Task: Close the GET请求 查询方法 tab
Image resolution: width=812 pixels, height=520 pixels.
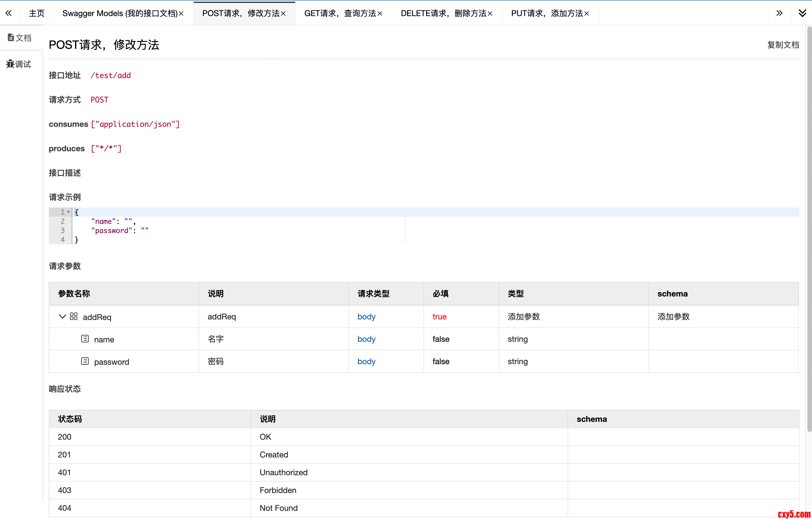Action: pyautogui.click(x=380, y=13)
